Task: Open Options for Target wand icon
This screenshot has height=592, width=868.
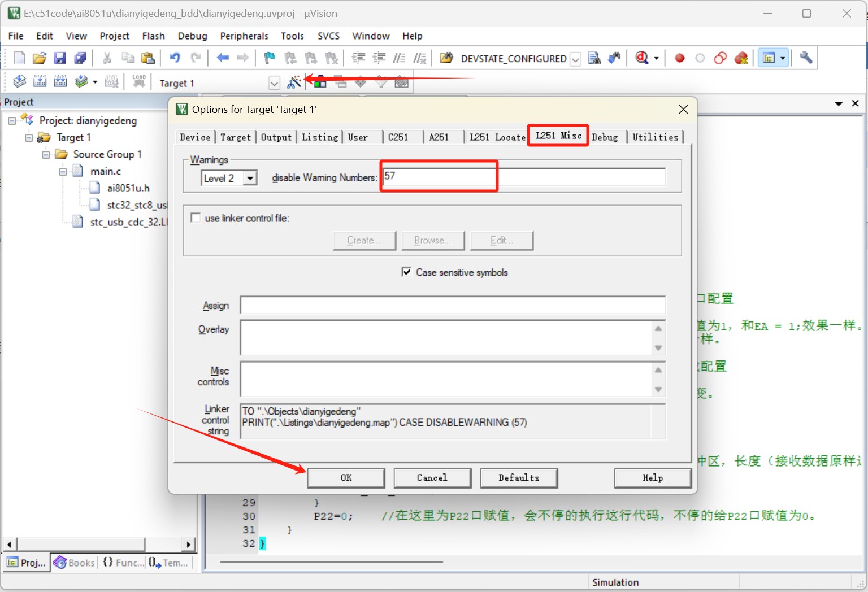Action: [x=294, y=82]
